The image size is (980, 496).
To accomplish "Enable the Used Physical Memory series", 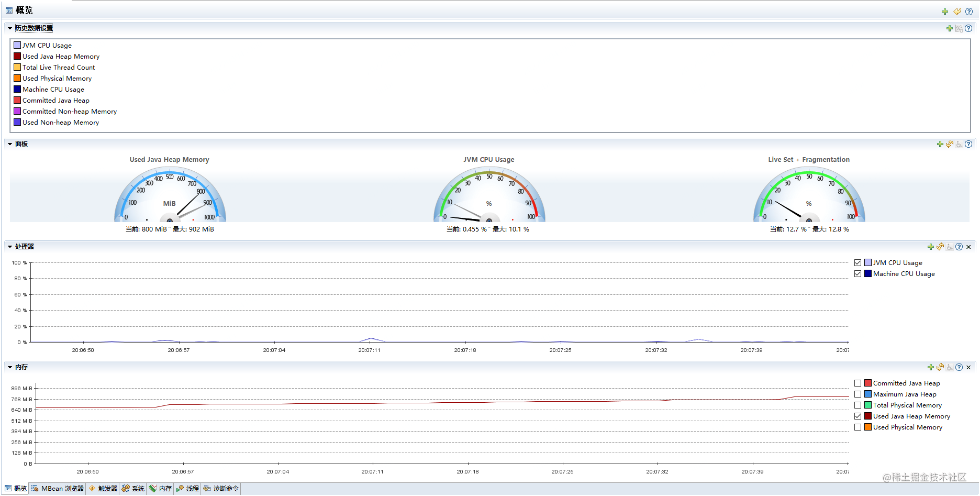I will pos(857,427).
